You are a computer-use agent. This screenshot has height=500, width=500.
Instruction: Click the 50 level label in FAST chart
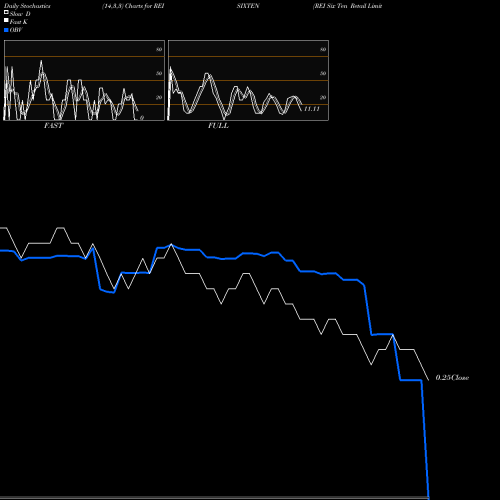pos(159,73)
